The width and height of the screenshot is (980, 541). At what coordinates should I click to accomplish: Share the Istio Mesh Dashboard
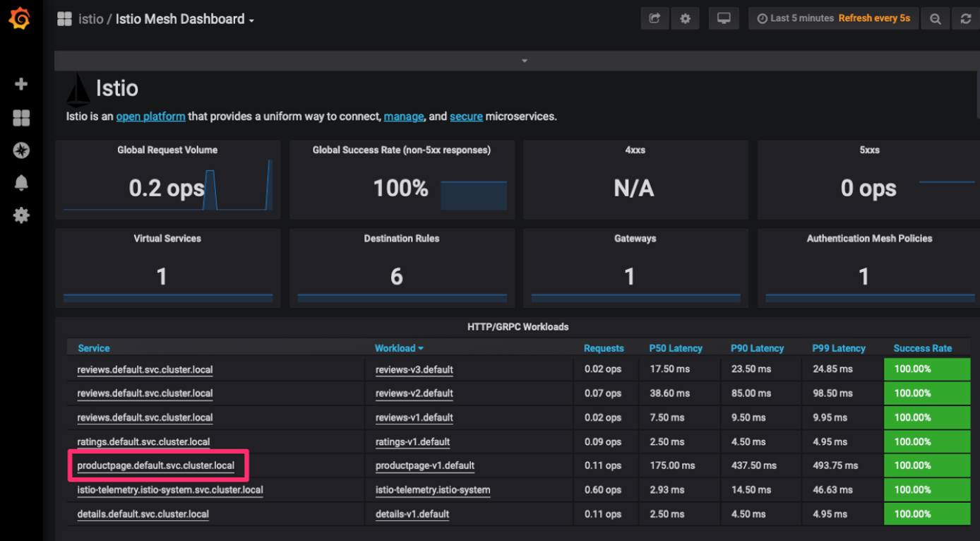click(654, 18)
